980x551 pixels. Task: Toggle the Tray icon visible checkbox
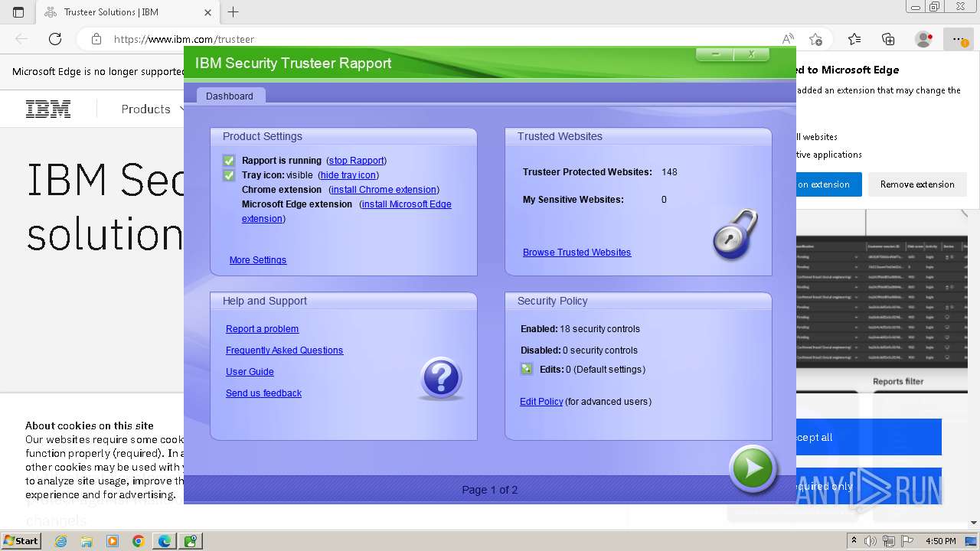click(229, 175)
